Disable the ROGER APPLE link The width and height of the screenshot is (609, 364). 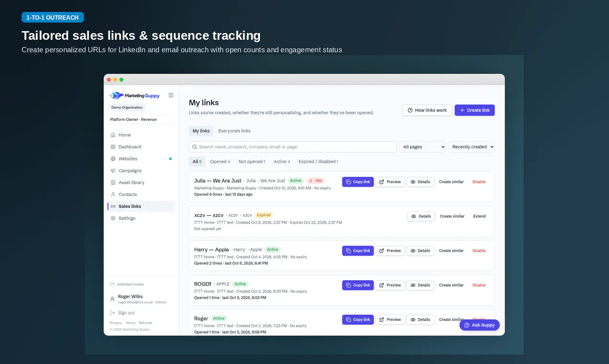(x=479, y=285)
